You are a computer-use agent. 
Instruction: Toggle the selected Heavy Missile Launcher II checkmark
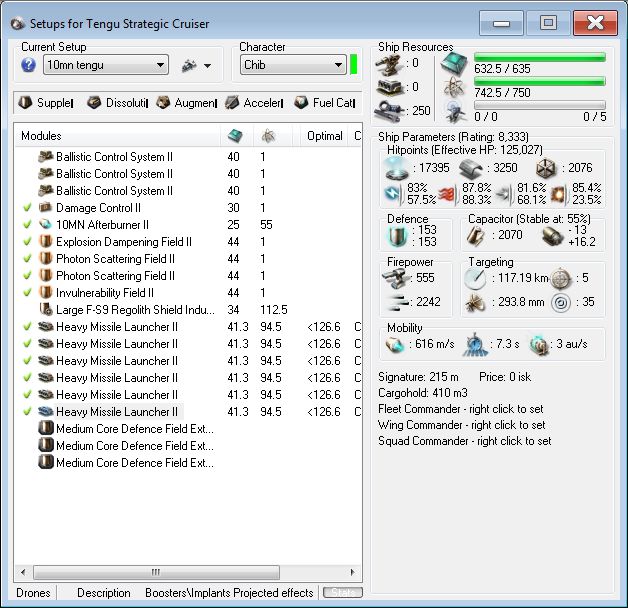[x=27, y=412]
